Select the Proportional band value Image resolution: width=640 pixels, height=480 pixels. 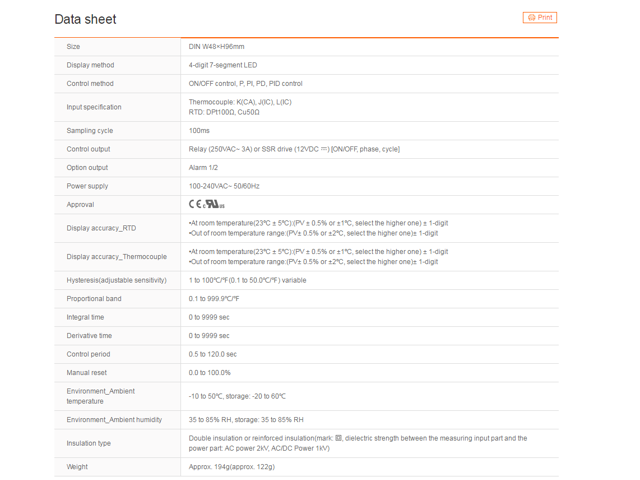214,299
